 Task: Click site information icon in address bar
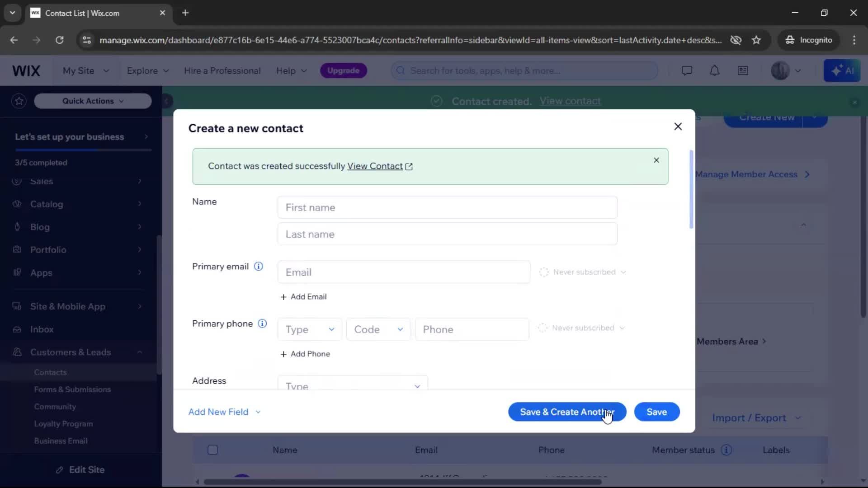pyautogui.click(x=87, y=40)
